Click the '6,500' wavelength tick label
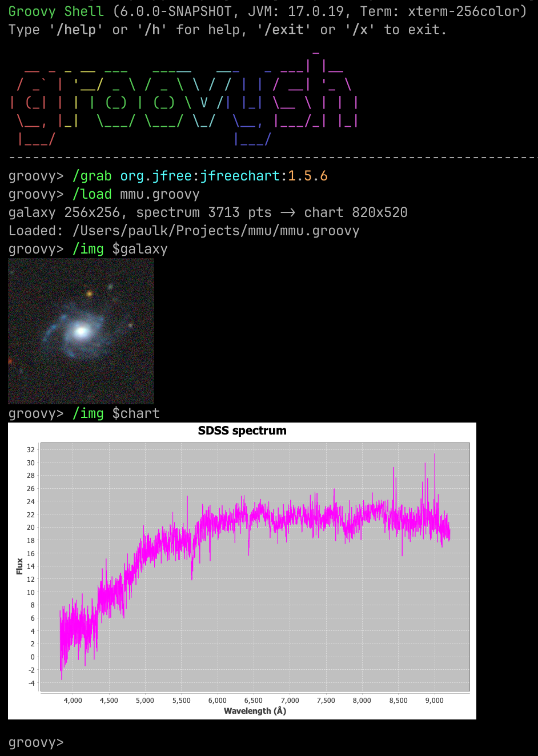This screenshot has width=538, height=756. (253, 700)
